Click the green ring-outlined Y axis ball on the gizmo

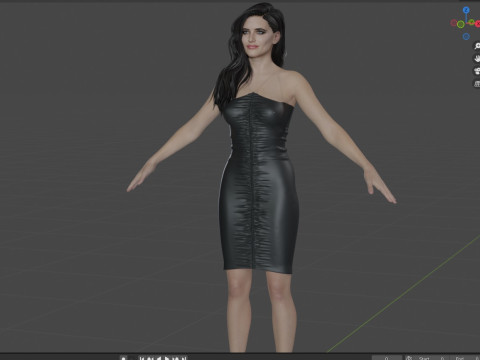[x=461, y=24]
